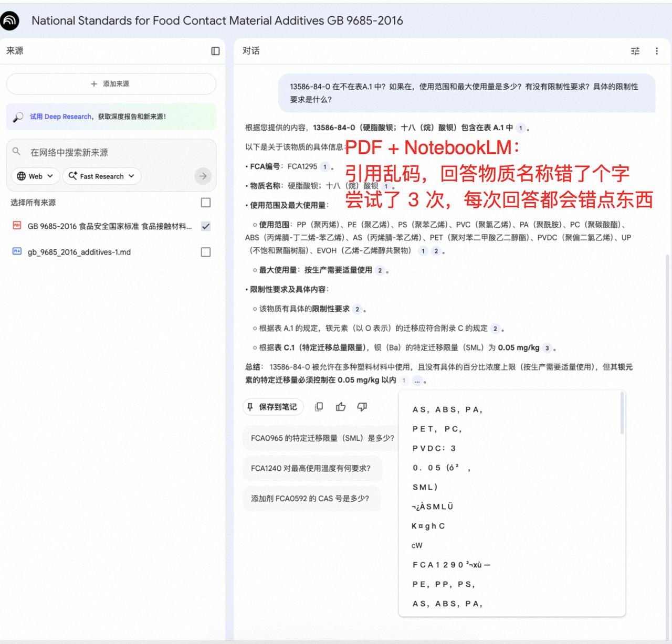Screen dimensions: 672x644
Task: Click the 来源 panel heading
Action: [x=15, y=51]
